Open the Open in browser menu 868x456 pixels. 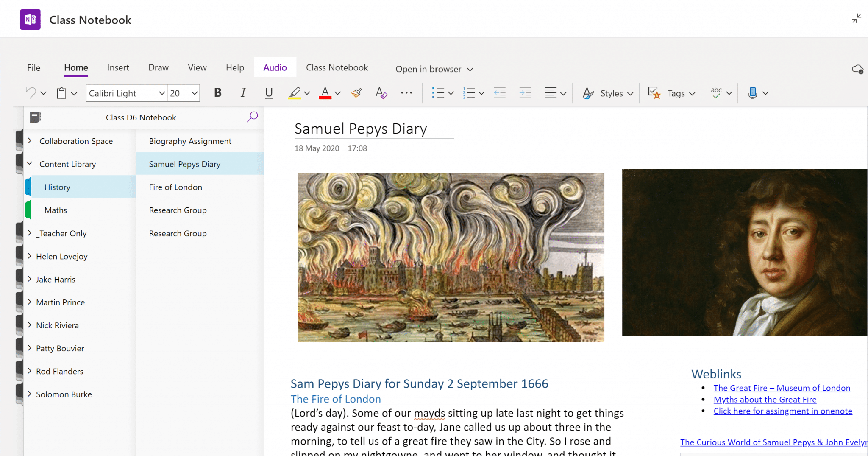[433, 69]
